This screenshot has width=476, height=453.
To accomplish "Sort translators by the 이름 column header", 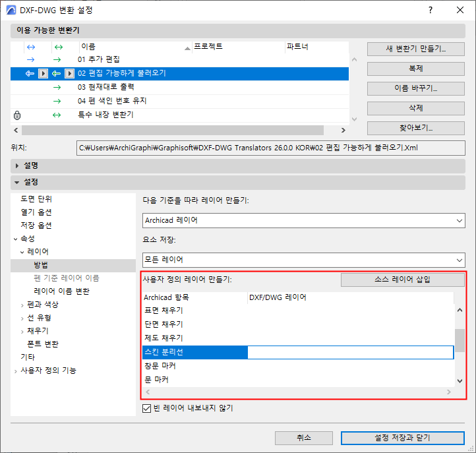I will 136,47.
